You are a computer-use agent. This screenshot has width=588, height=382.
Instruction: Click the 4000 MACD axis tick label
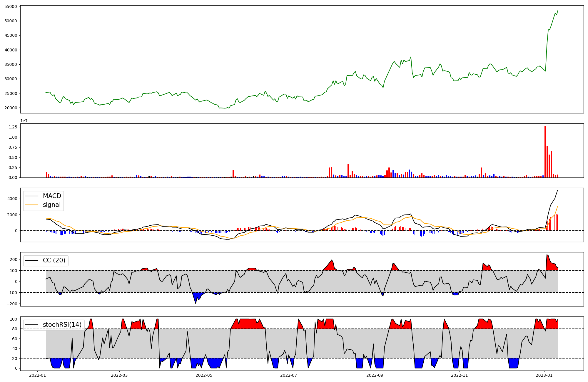click(x=13, y=199)
